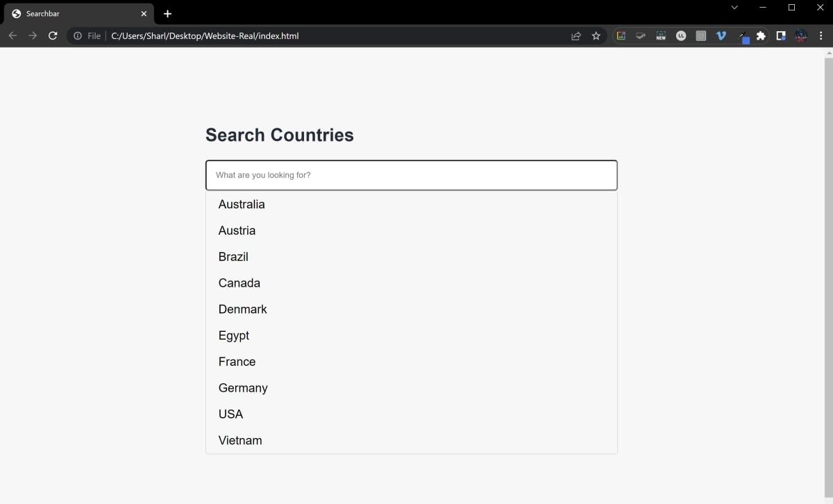Click the extension icon labeled NEW
The image size is (833, 504).
[x=661, y=35]
